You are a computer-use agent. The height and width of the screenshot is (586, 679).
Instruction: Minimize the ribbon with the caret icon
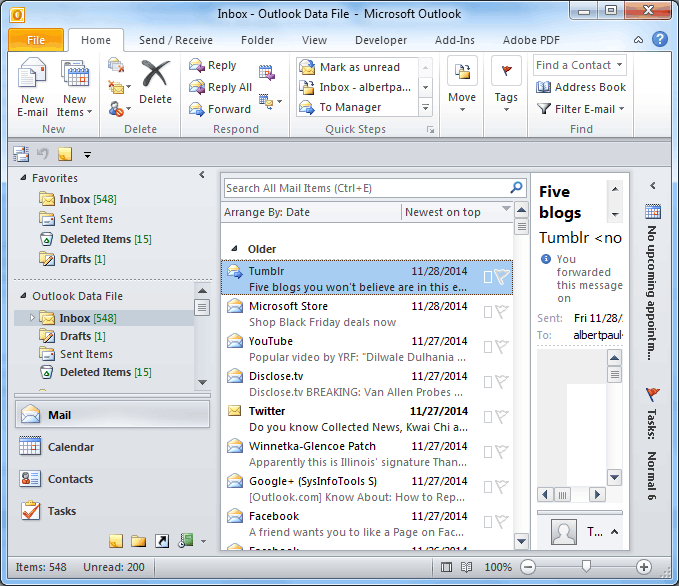(x=638, y=40)
